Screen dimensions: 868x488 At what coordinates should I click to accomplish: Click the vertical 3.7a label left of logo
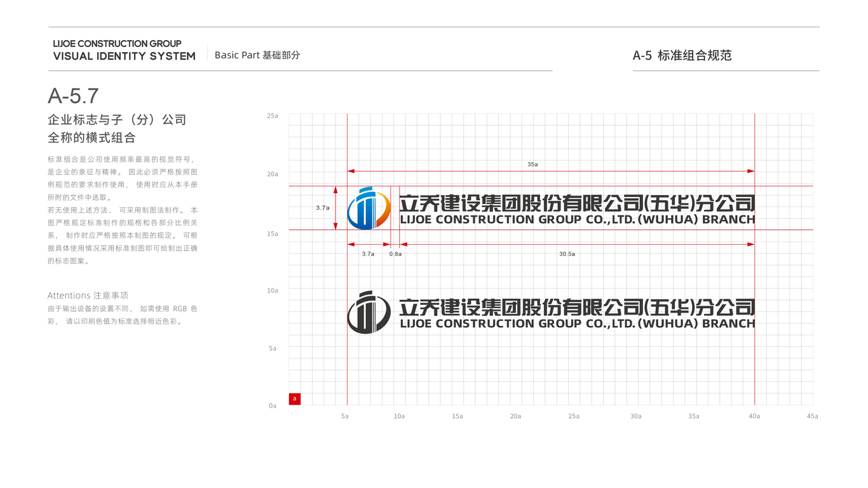click(x=322, y=207)
